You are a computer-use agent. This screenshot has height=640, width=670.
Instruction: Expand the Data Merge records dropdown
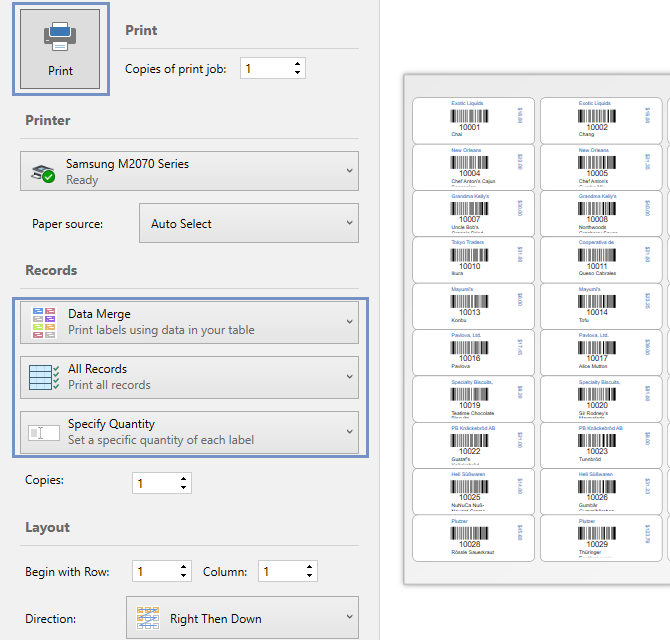(x=189, y=322)
